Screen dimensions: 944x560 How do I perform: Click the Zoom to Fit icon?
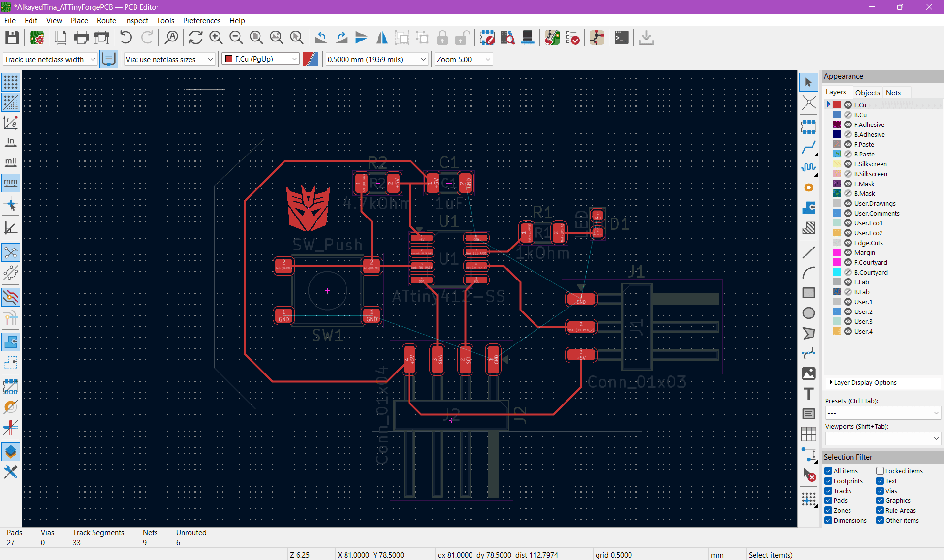pos(255,37)
